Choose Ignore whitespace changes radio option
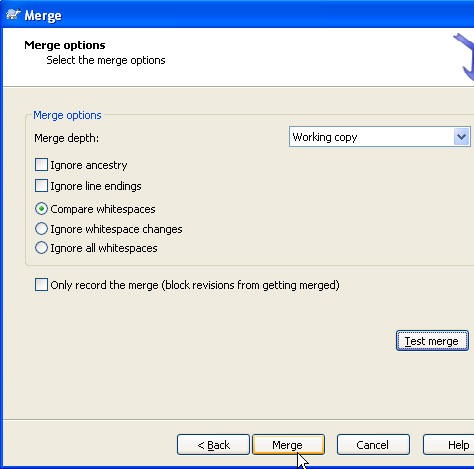This screenshot has height=469, width=474. tap(41, 229)
